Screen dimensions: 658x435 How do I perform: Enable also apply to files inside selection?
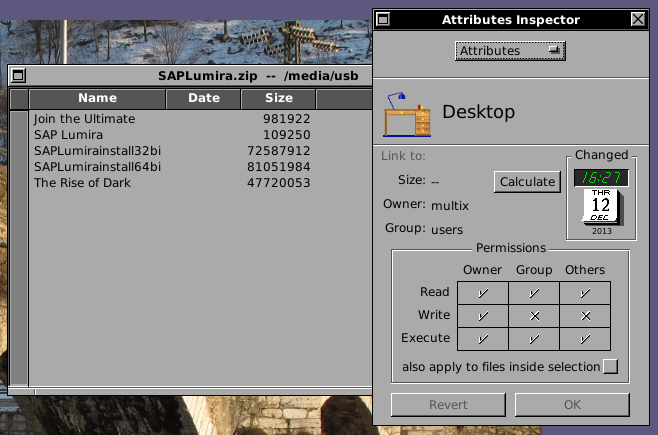[611, 367]
